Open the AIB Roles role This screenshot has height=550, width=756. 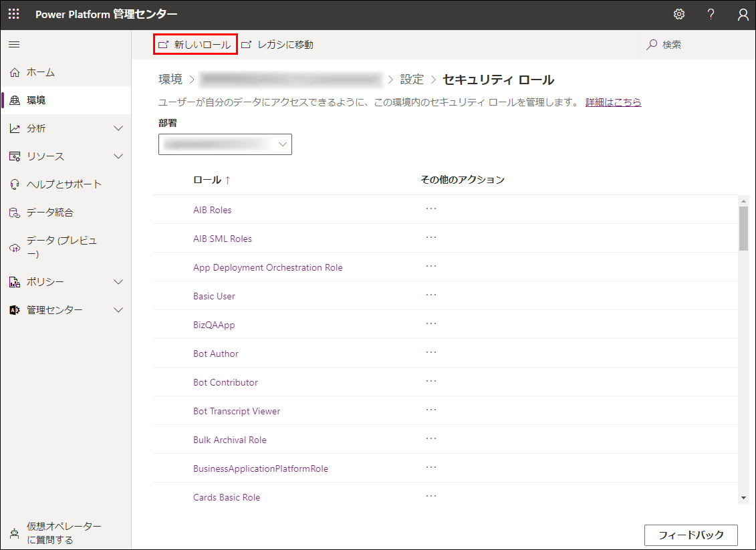(x=212, y=210)
